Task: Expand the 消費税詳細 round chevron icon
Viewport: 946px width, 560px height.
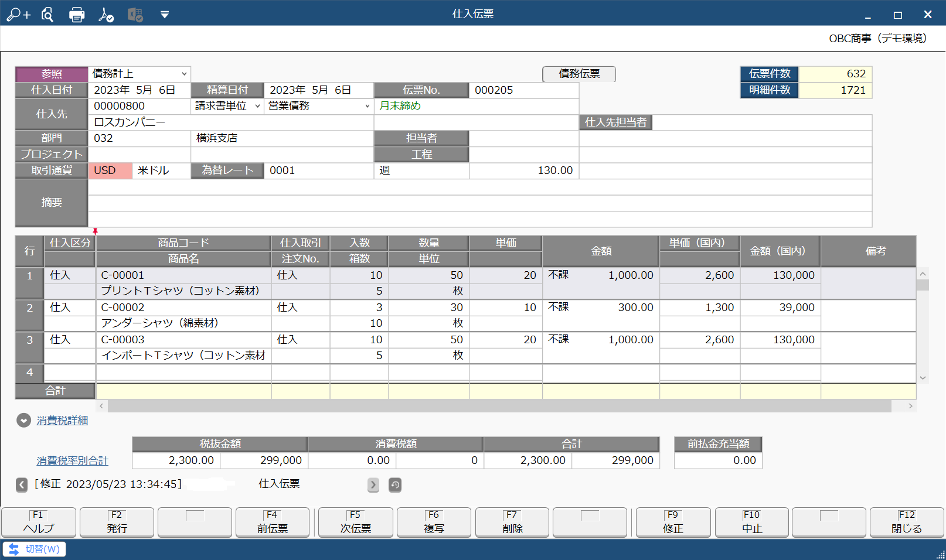Action: pos(23,421)
